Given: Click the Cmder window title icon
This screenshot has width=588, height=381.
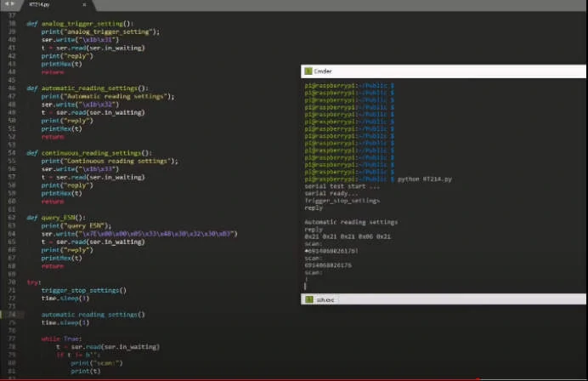Looking at the screenshot, I should click(x=308, y=71).
